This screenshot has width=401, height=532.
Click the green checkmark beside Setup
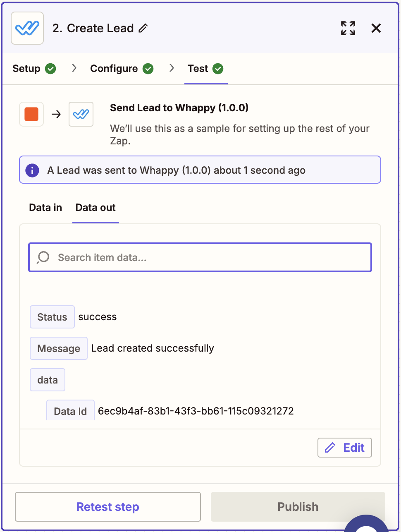(50, 69)
